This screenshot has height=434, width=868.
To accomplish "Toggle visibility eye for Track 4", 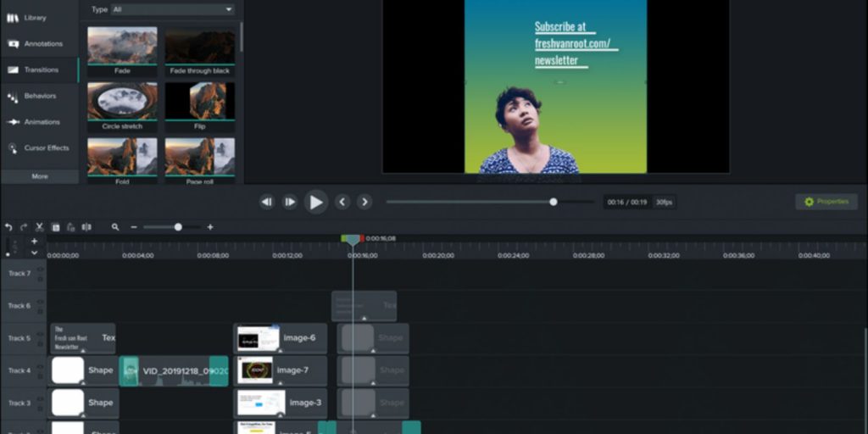I will [41, 367].
